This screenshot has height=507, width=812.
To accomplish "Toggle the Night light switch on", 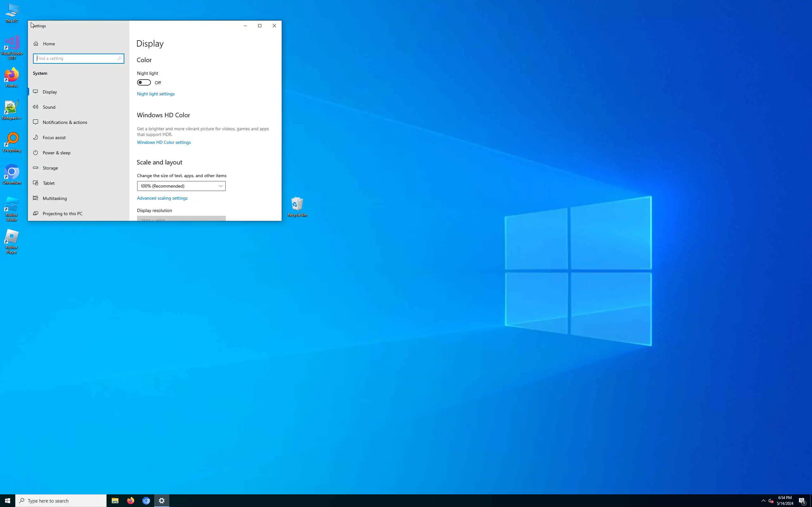I will pos(144,82).
